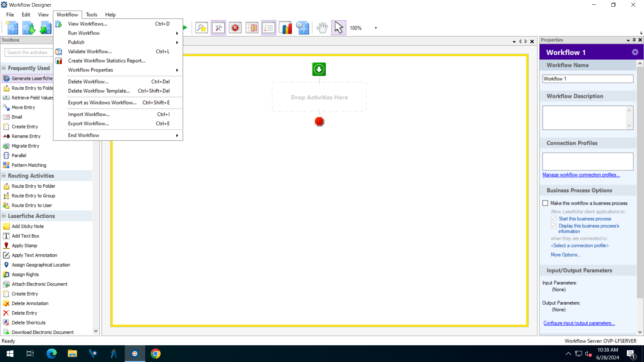The height and width of the screenshot is (362, 644).
Task: Collapse the Frequently Used section
Action: point(4,68)
